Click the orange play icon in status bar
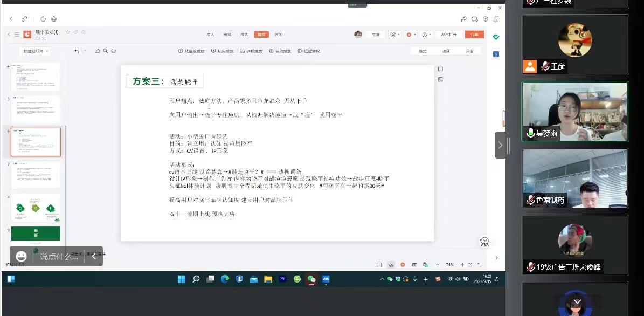644x316 pixels. [403, 265]
